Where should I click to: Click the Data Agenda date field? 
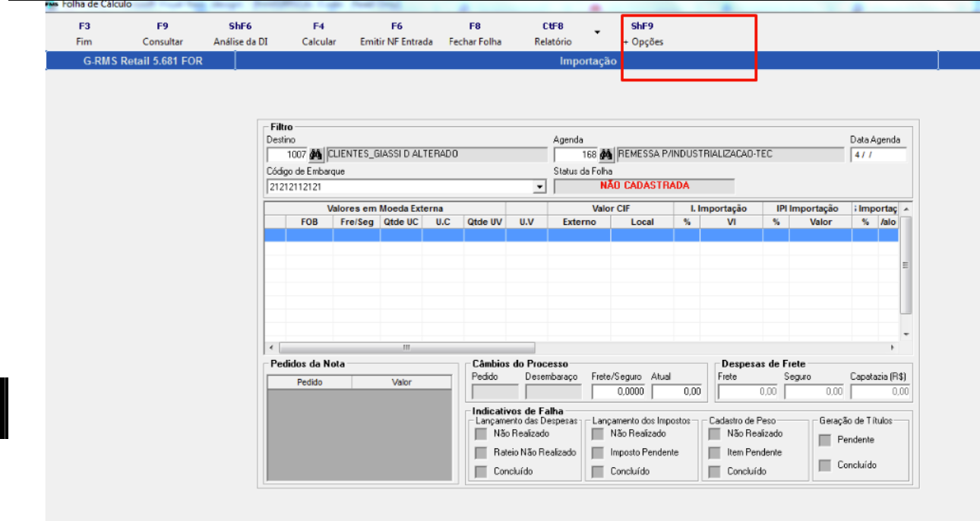tap(879, 154)
